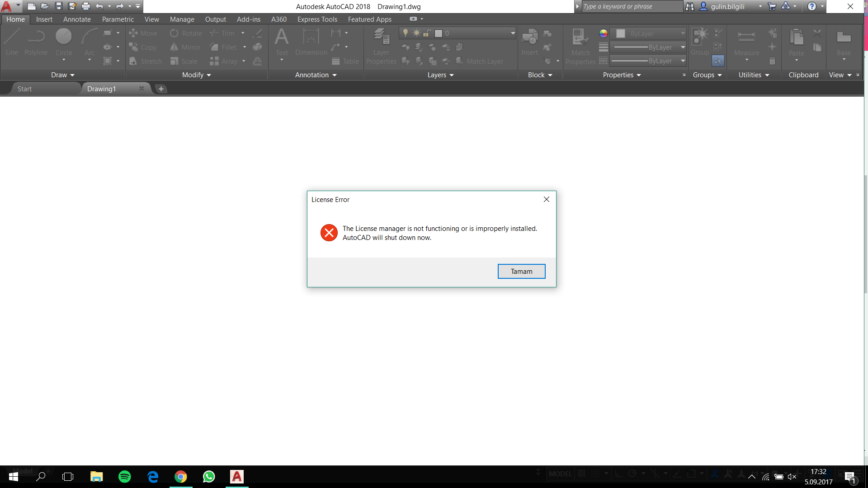
Task: Switch to the Parametric ribbon tab
Action: pyautogui.click(x=118, y=19)
